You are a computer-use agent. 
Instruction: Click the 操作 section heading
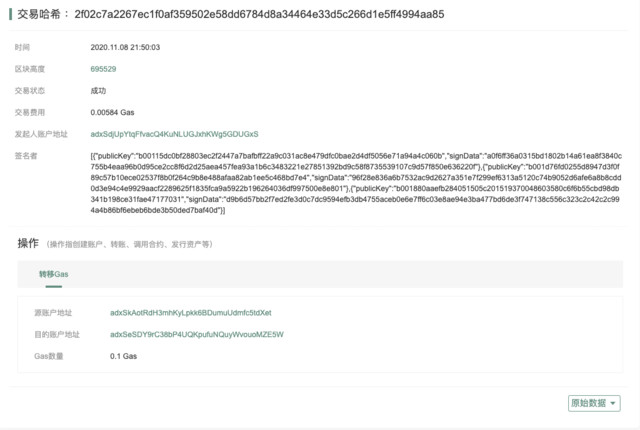28,243
